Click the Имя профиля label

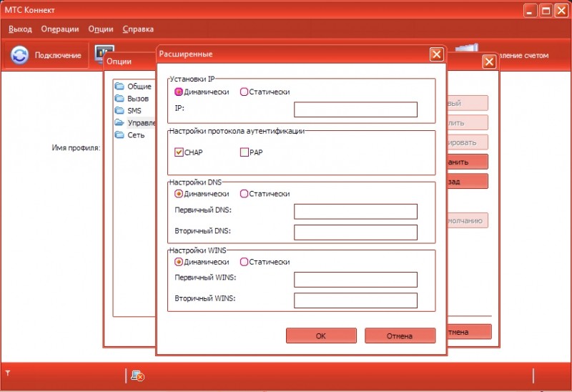pos(76,148)
